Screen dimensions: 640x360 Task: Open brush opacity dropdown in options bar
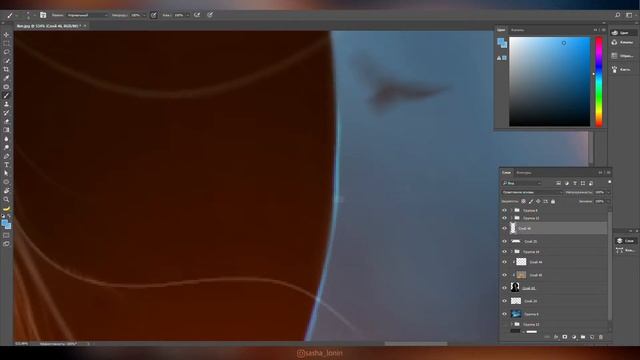point(144,15)
